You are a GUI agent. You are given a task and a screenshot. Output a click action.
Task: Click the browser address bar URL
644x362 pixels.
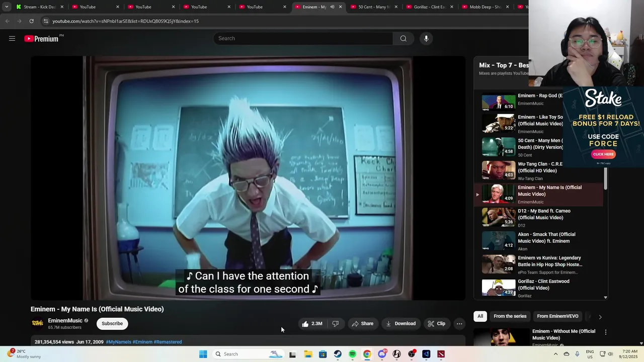click(x=126, y=21)
